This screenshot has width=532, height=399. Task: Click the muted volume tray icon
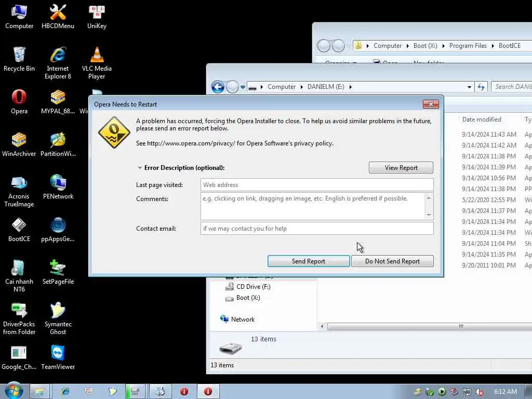tap(480, 392)
